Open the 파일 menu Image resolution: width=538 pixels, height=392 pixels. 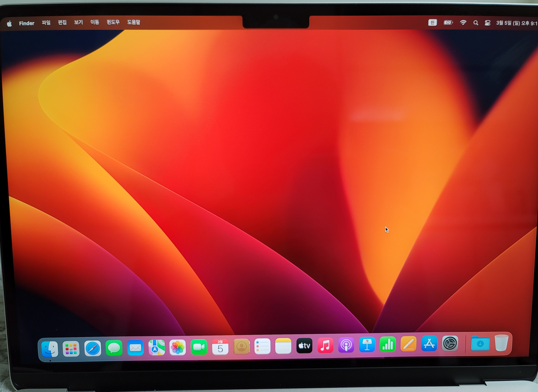(x=46, y=22)
